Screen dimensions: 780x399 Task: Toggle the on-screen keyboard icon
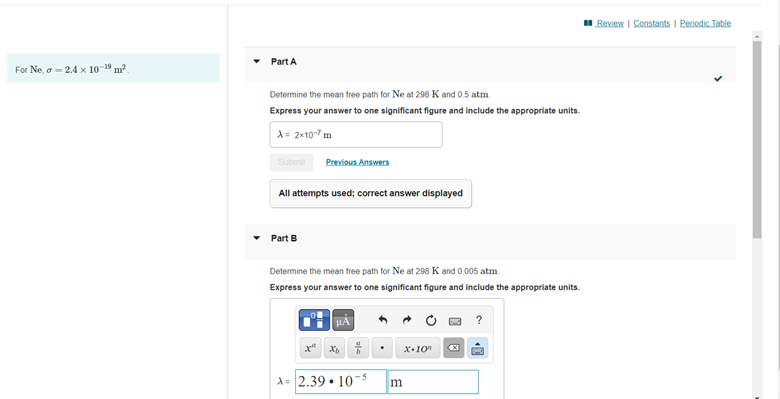click(x=478, y=348)
